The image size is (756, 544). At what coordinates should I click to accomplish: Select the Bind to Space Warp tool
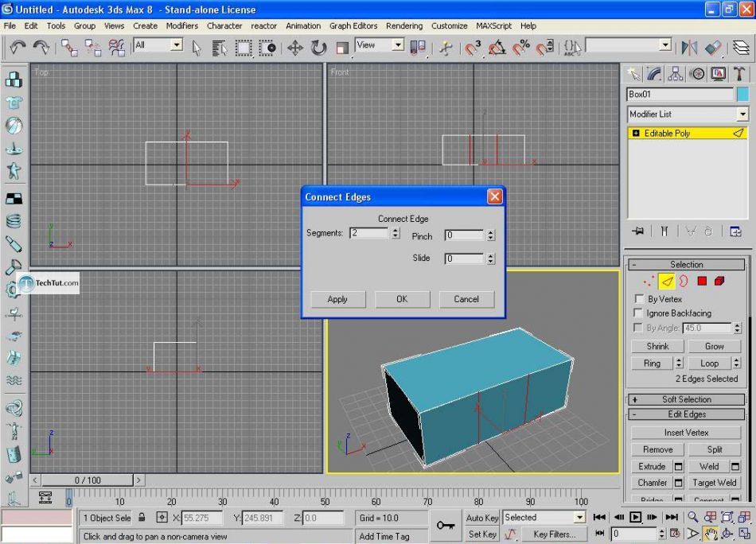[117, 48]
